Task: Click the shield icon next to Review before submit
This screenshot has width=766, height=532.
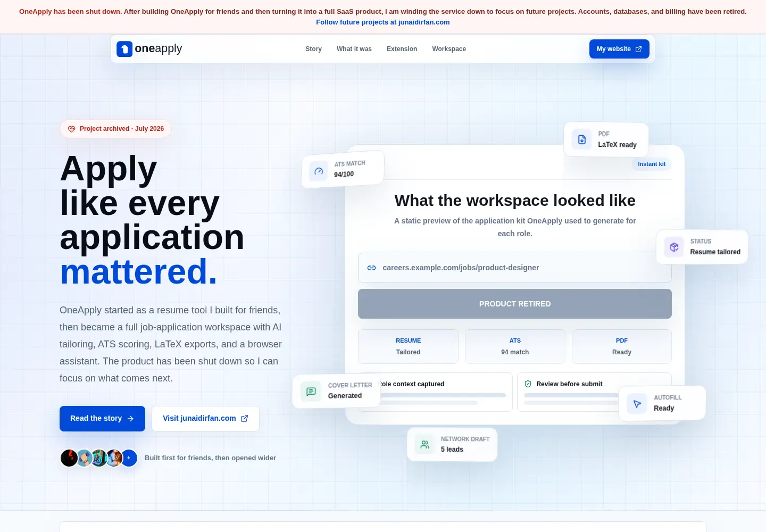Action: pyautogui.click(x=528, y=384)
